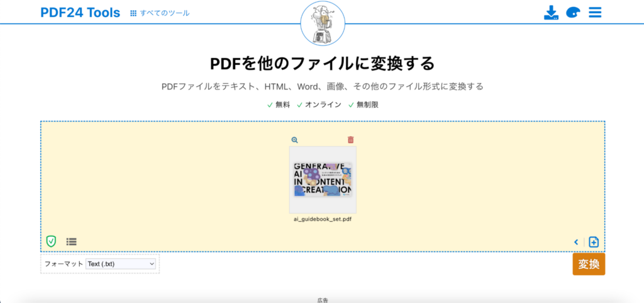Delete file with red trash icon
This screenshot has height=303, width=644.
pyautogui.click(x=351, y=140)
